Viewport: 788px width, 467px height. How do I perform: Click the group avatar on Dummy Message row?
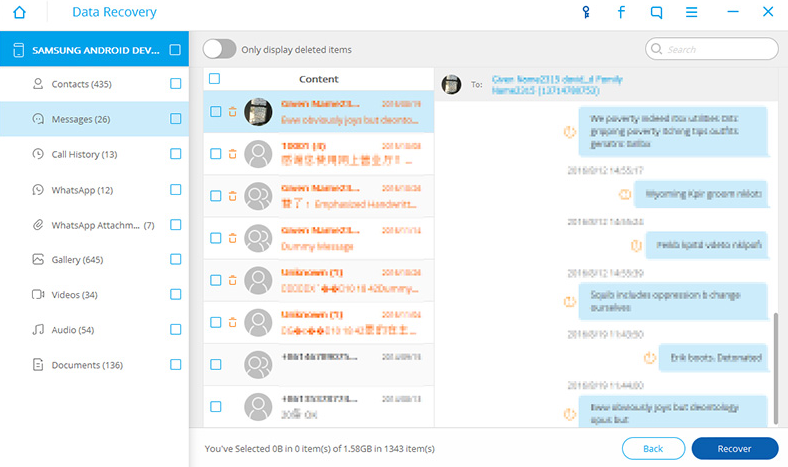click(258, 238)
